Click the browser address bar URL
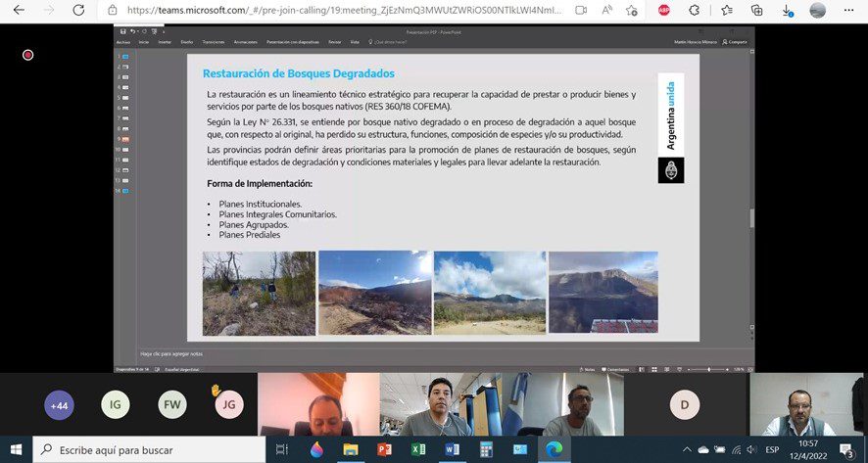This screenshot has height=463, width=868. coord(343,10)
